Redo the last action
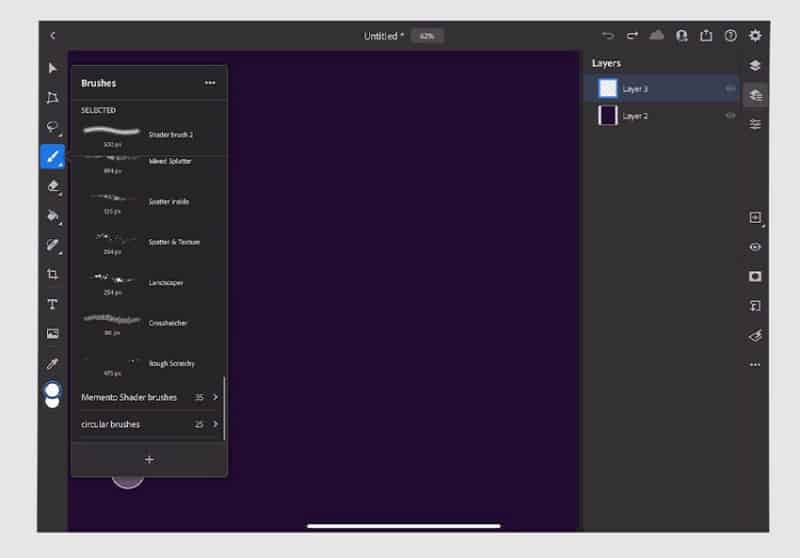 pyautogui.click(x=632, y=36)
